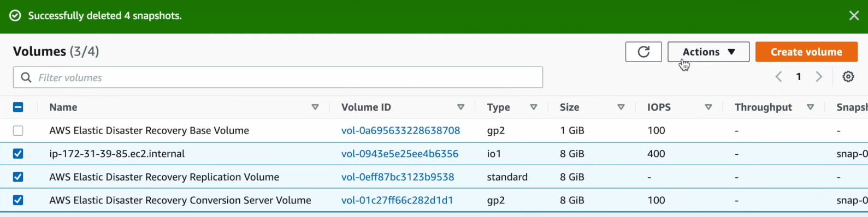Sort by Type column arrow

click(x=534, y=107)
